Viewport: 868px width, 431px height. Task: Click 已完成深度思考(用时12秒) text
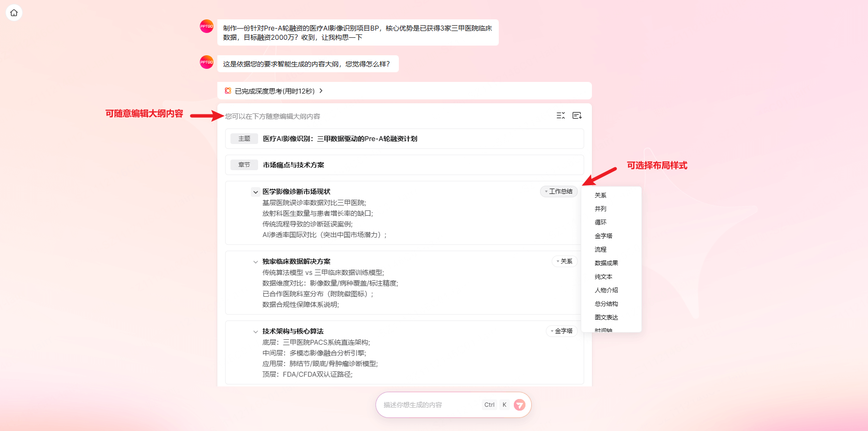click(x=275, y=91)
